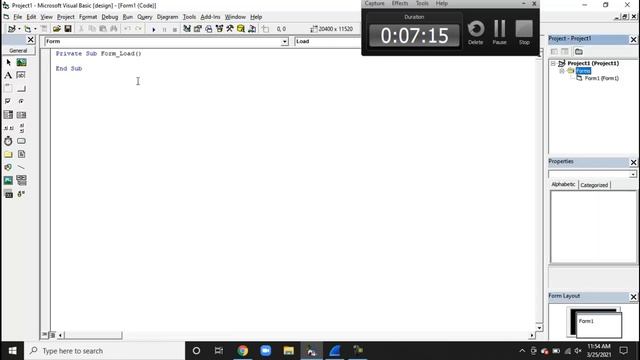
Task: Select the OLE control tool
Action: coord(8,194)
